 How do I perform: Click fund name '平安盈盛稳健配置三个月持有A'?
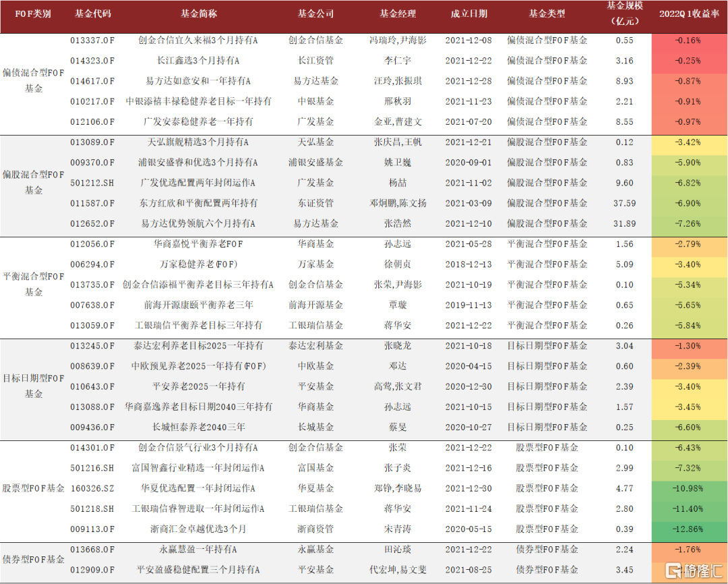click(198, 570)
